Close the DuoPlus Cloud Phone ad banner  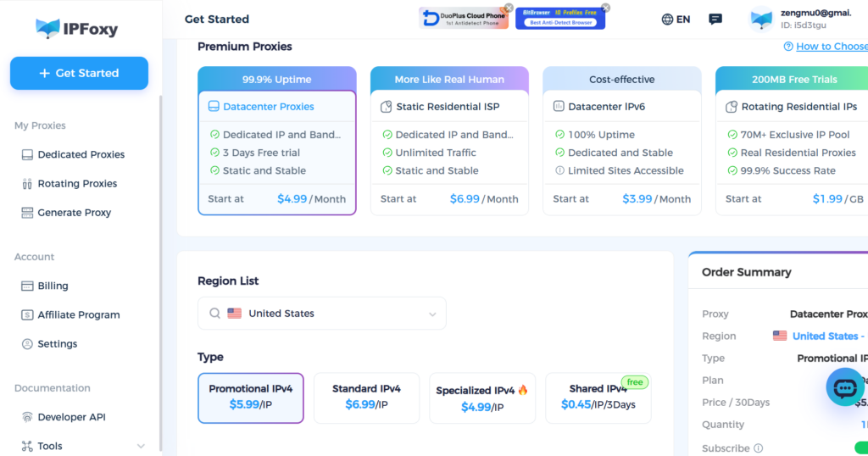509,8
